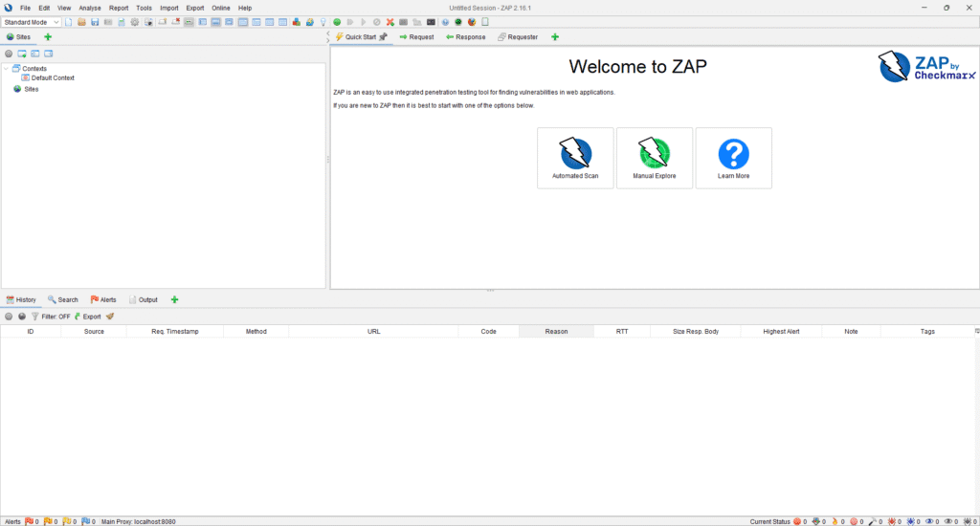Click the table column chooser icon
The image size is (980, 526).
tap(977, 331)
